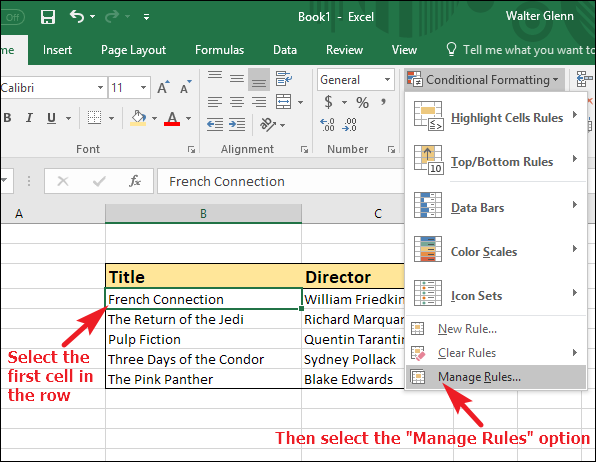This screenshot has height=462, width=596.
Task: Open Font settings dialog launcher
Action: click(x=191, y=150)
